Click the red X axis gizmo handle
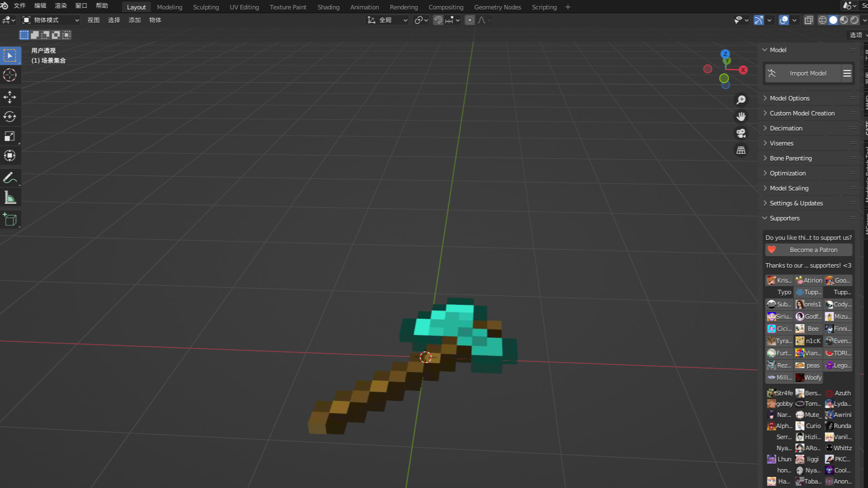 click(x=743, y=70)
